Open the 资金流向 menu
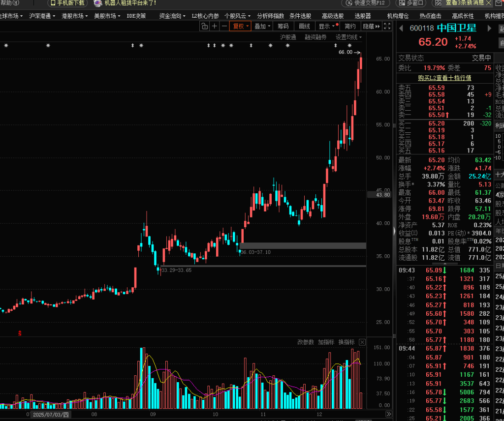504x421 pixels. (x=171, y=16)
